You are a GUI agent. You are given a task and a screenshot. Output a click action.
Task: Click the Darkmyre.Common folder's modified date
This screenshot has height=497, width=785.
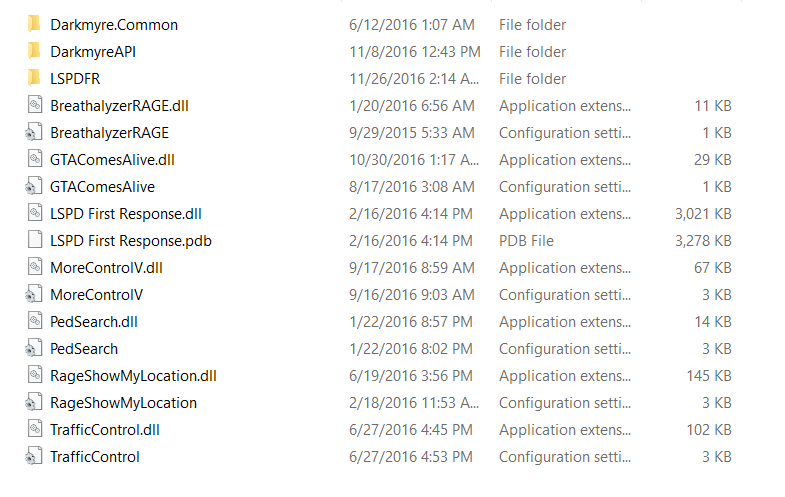click(x=408, y=24)
